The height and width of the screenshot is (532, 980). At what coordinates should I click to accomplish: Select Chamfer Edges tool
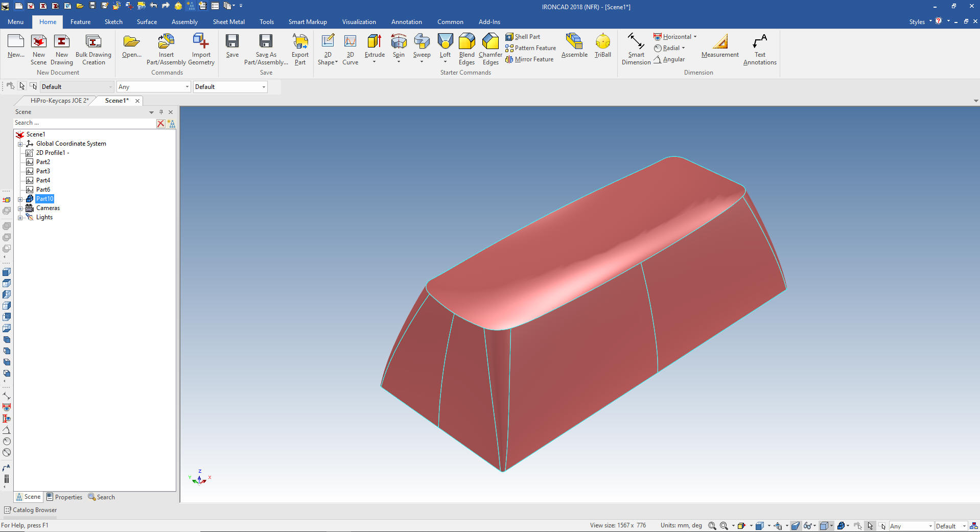click(x=491, y=42)
